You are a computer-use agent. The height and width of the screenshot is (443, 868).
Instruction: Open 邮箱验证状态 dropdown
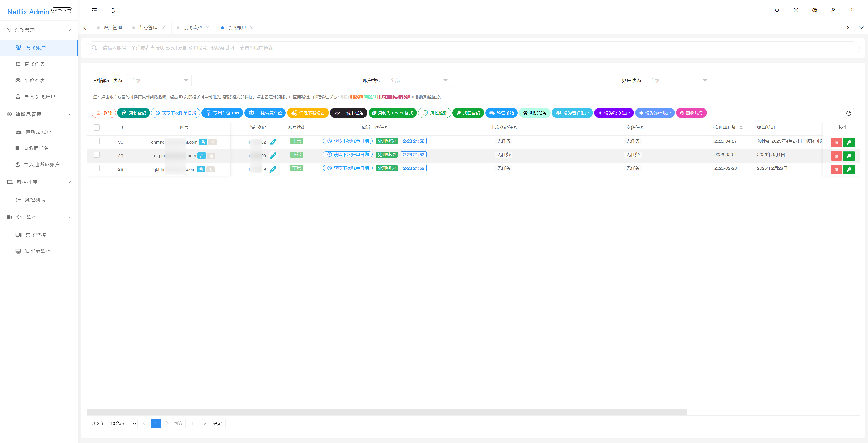click(x=159, y=80)
